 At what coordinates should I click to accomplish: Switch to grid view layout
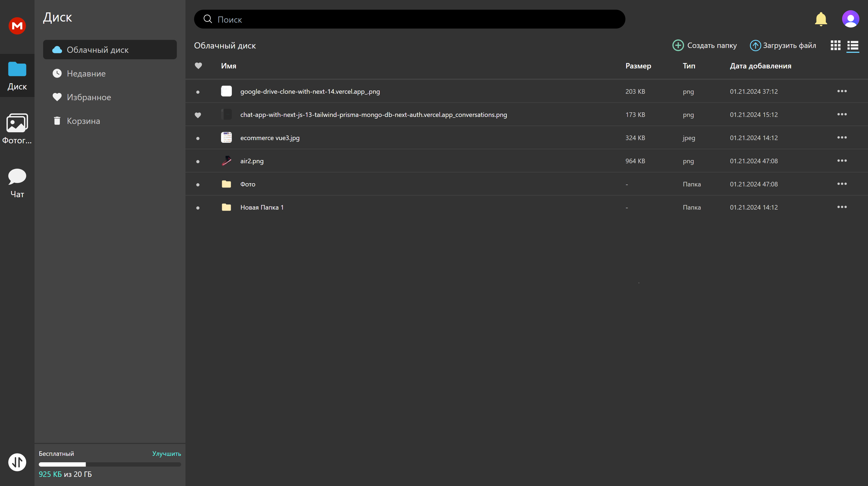pyautogui.click(x=835, y=46)
